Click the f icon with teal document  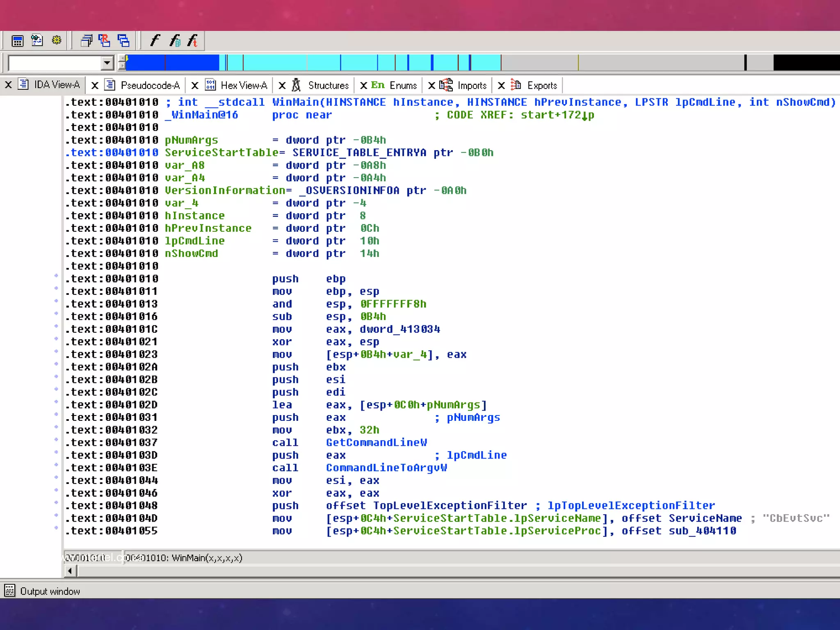(x=174, y=41)
